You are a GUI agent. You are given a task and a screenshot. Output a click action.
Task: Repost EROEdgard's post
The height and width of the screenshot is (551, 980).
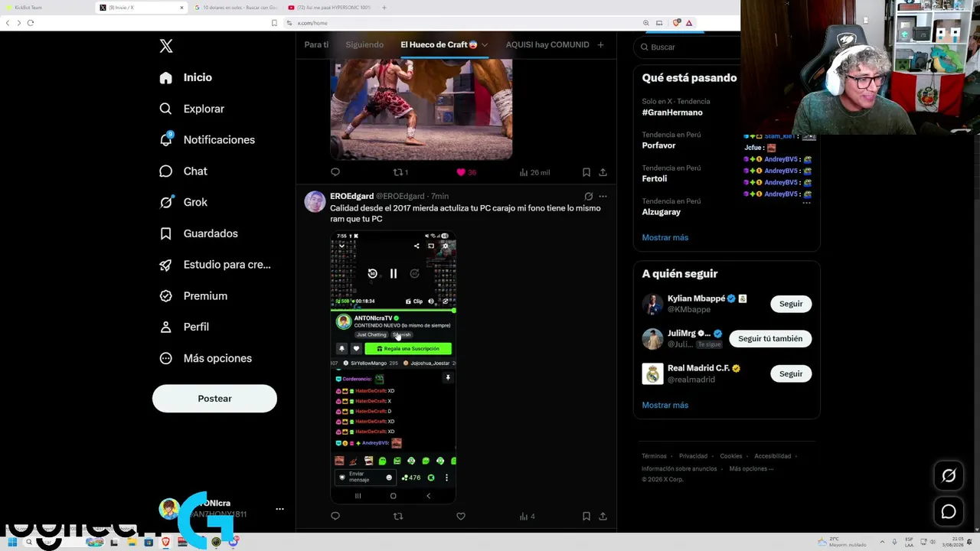pyautogui.click(x=398, y=517)
